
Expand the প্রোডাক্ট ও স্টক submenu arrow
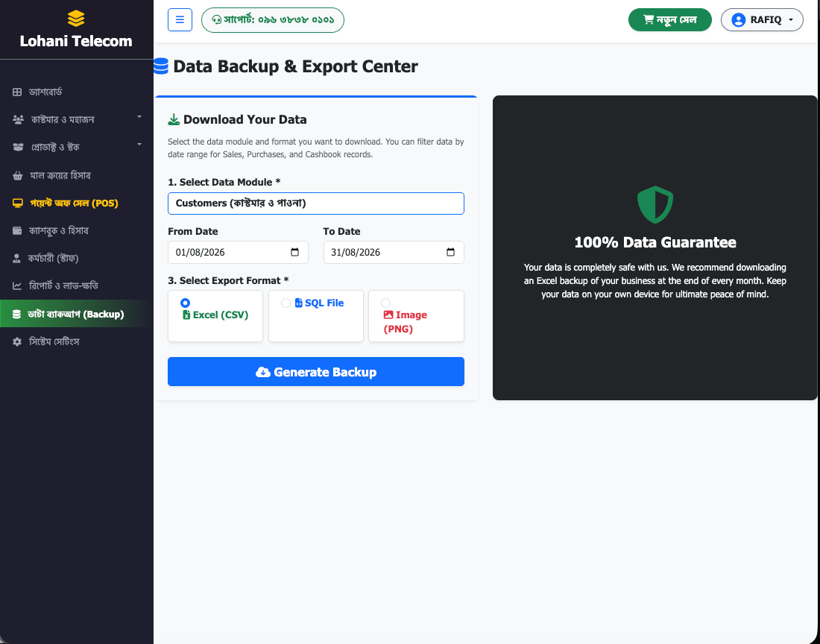(x=139, y=145)
